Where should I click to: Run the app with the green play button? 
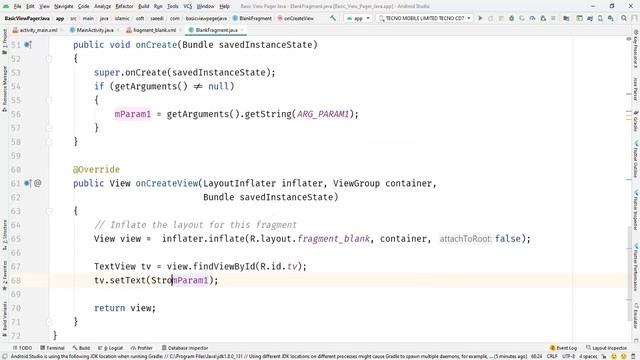[x=480, y=18]
